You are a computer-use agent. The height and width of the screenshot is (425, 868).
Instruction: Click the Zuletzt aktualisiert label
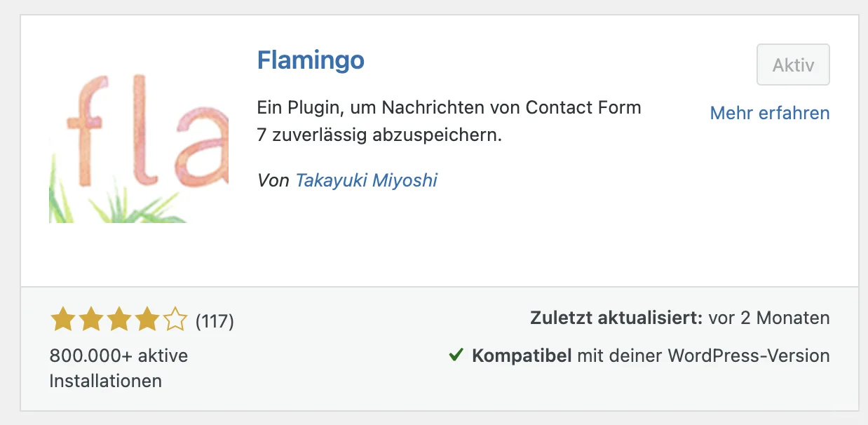pyautogui.click(x=616, y=318)
